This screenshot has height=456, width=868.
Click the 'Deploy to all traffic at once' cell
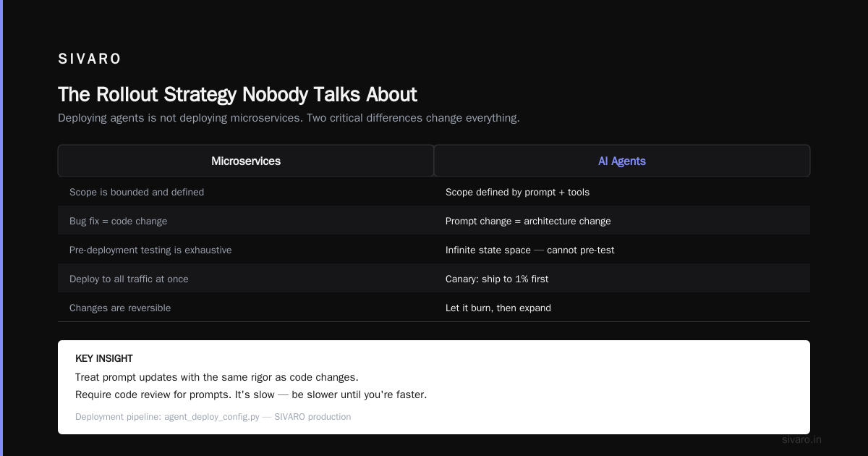click(x=246, y=279)
